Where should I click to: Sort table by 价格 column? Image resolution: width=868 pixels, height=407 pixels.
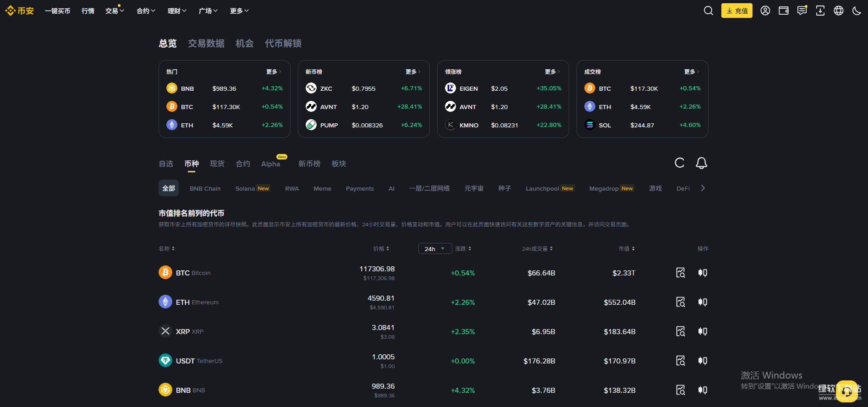coord(381,248)
